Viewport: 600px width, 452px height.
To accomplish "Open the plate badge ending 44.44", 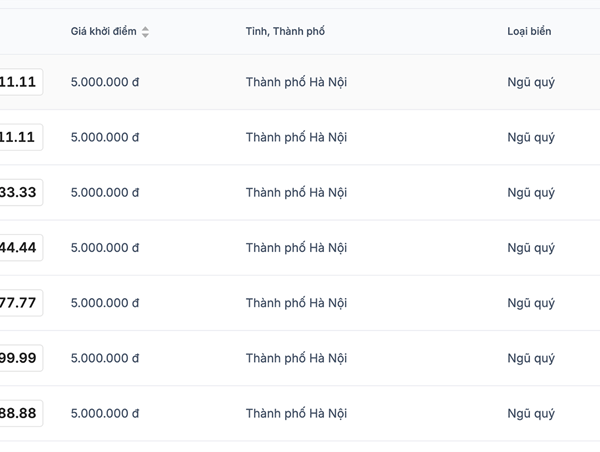I will pyautogui.click(x=20, y=248).
